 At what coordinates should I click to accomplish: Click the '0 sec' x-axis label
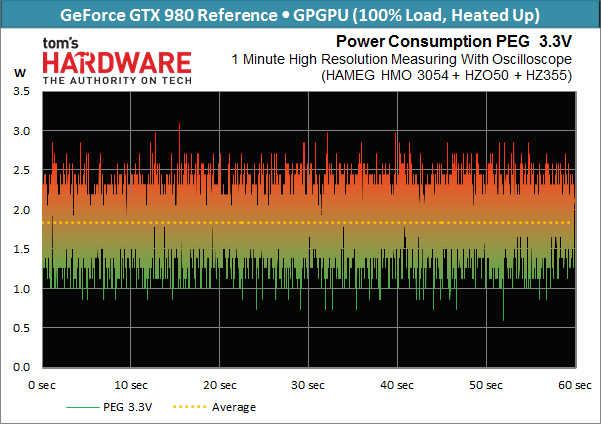click(x=42, y=385)
